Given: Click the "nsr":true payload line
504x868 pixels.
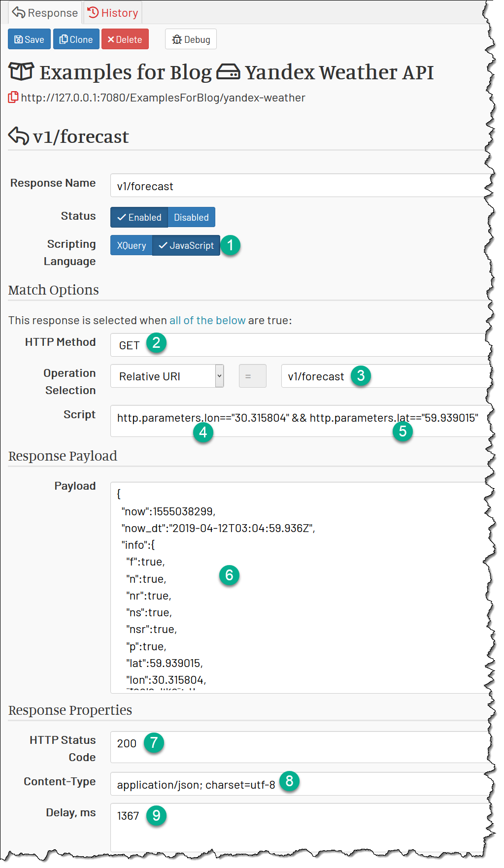Looking at the screenshot, I should tap(152, 629).
